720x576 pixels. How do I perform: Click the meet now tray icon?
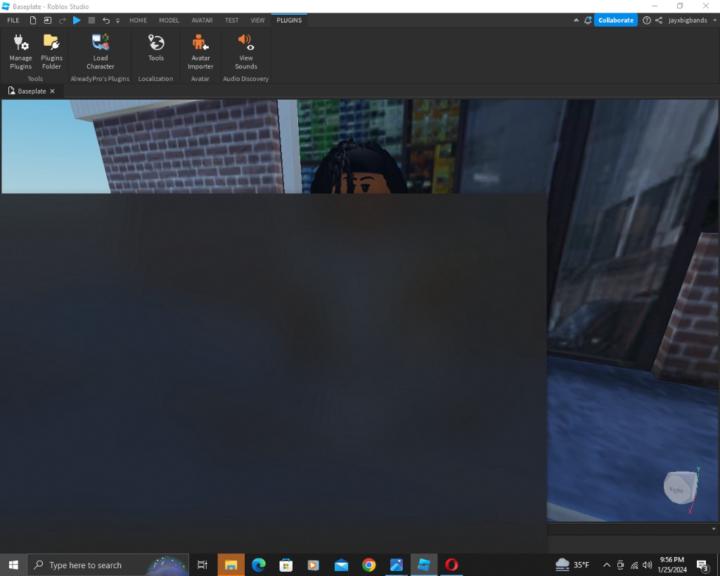(620, 565)
